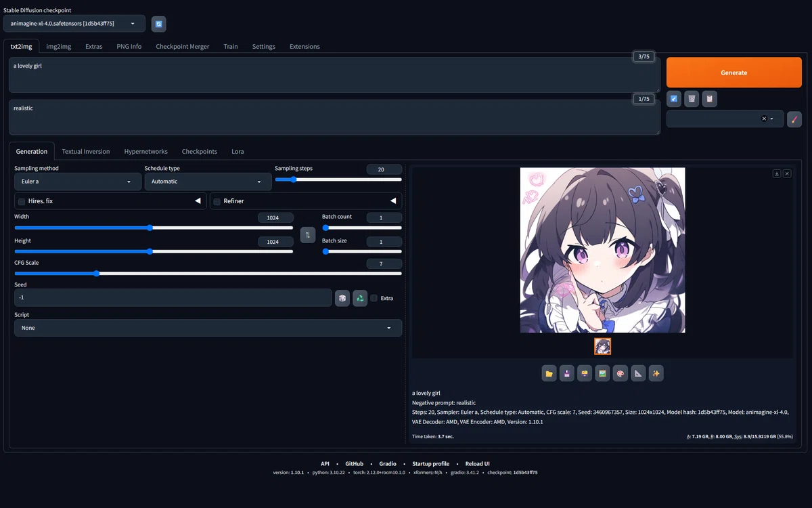Open style editor paintbrush icon
The image size is (812, 508).
(x=794, y=119)
